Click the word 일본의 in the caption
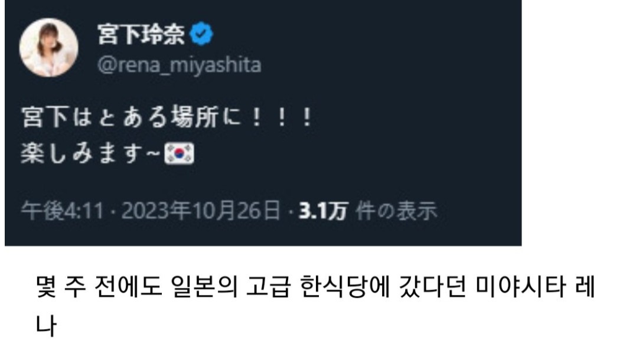Image resolution: width=626 pixels, height=364 pixels. pos(204,286)
